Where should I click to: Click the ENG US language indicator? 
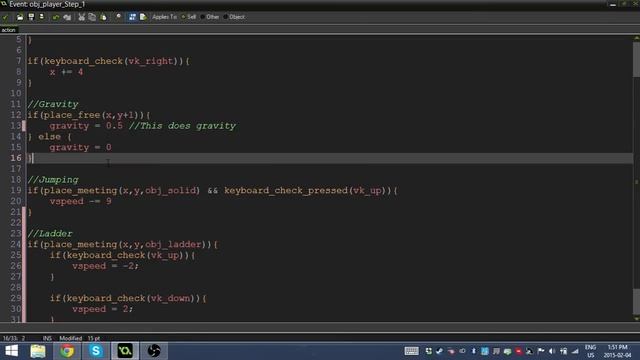click(x=591, y=351)
